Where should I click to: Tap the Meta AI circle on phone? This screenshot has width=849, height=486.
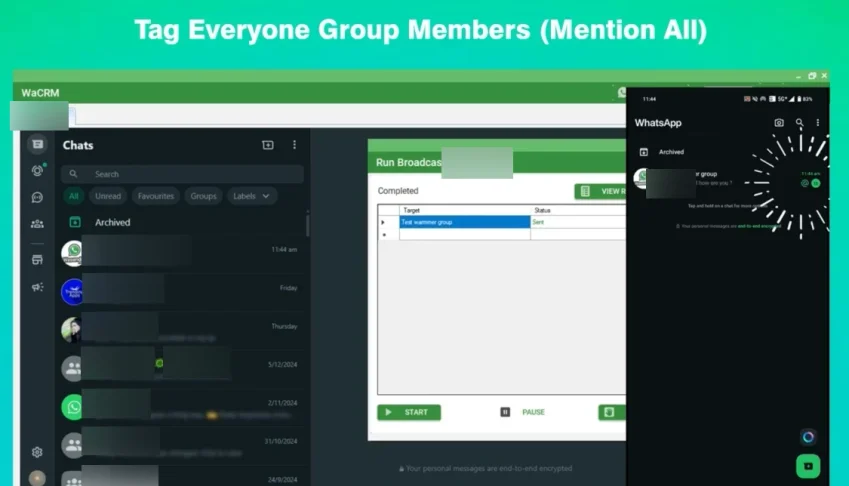pos(808,437)
